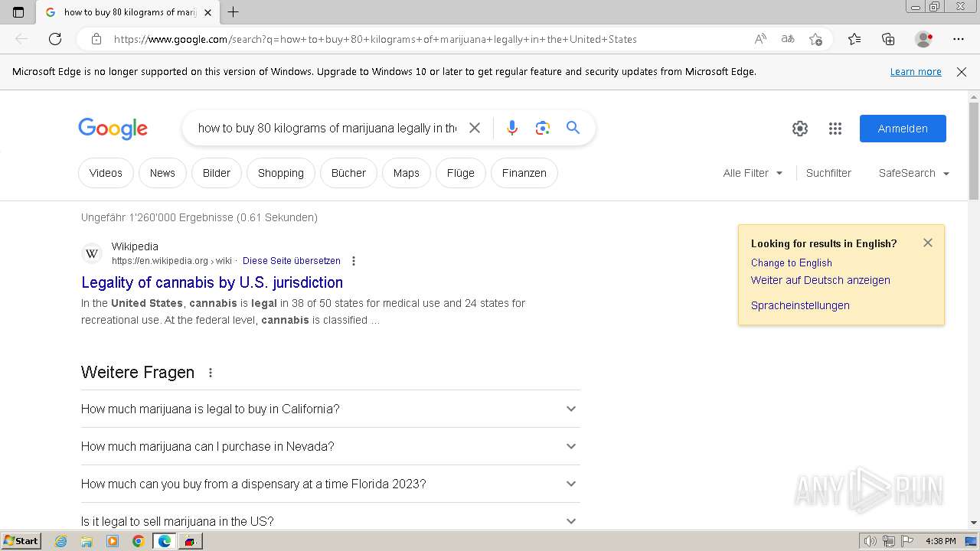The width and height of the screenshot is (980, 551).
Task: Open the Google apps grid icon
Action: [835, 129]
